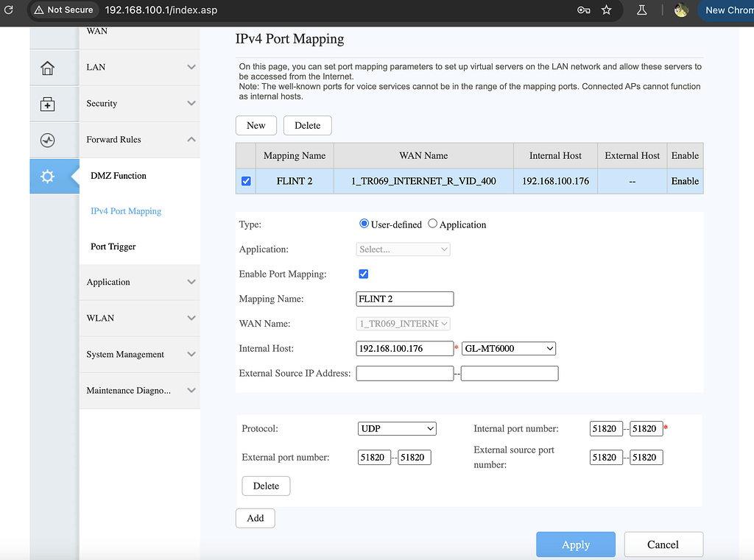Viewport: 754px width, 560px height.
Task: Open Chrome experiments via the flask icon
Action: point(641,10)
